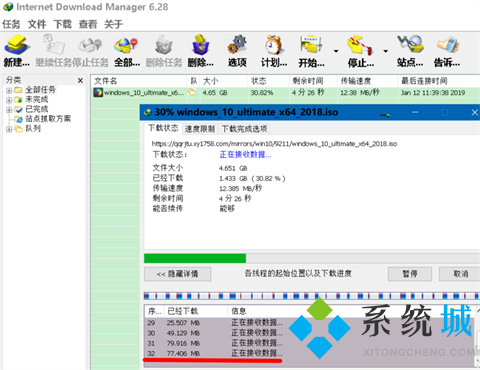Click the ISO file icon in download row
Viewport: 480px width, 370px height.
coord(98,92)
